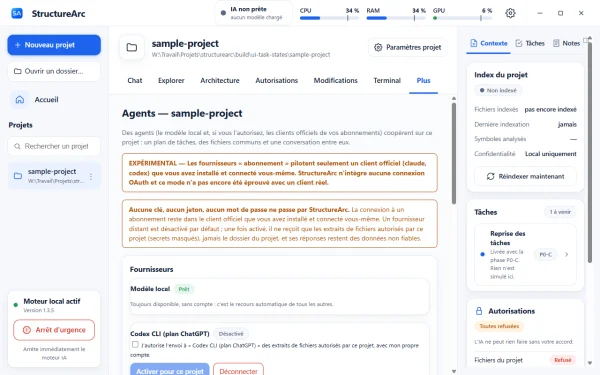Click the RAM usage bar
Image resolution: width=600 pixels, height=375 pixels.
click(396, 18)
